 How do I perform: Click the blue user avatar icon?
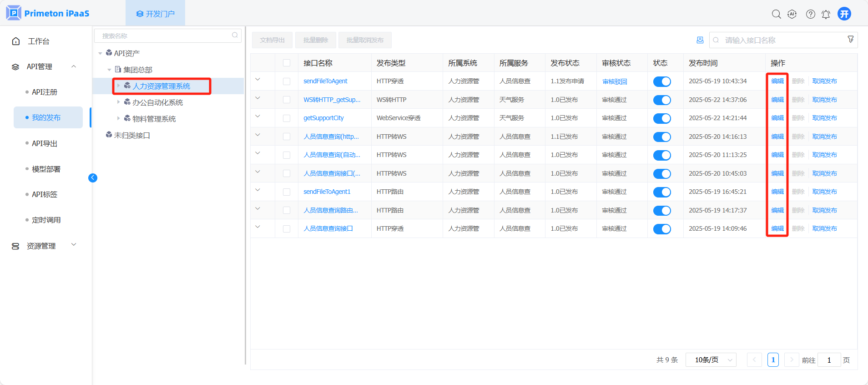(x=844, y=14)
